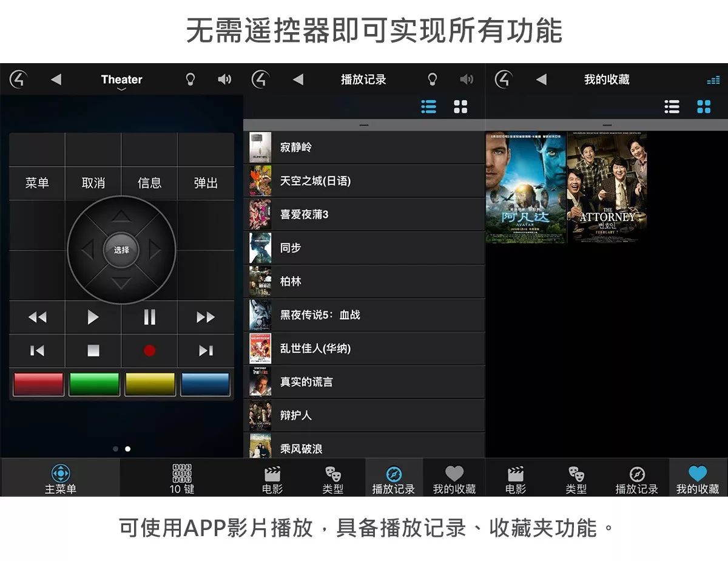Collapse the 我的收藏 panel drag handle
The image size is (728, 561).
click(x=607, y=125)
